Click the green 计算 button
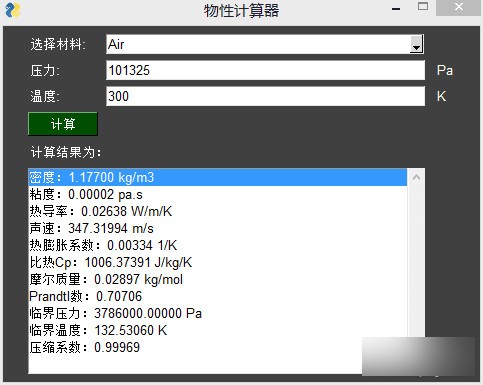The image size is (483, 385). click(x=63, y=124)
